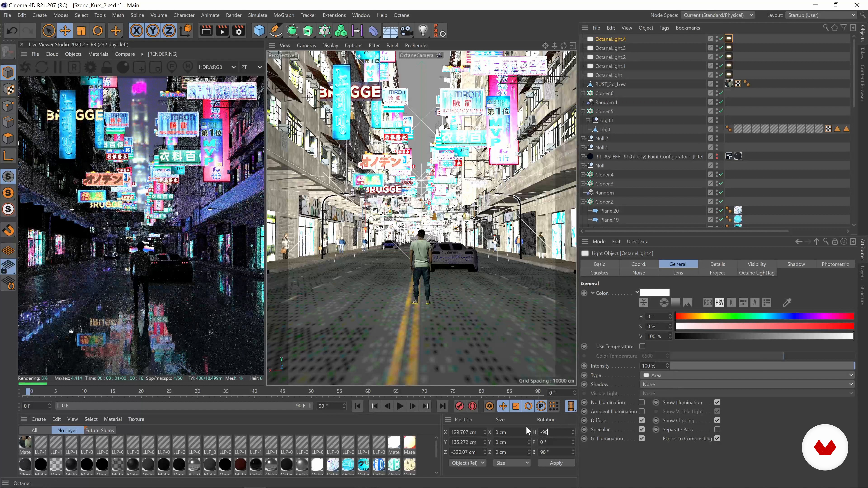Image resolution: width=868 pixels, height=488 pixels.
Task: Uncheck GI Illumination checkbox
Action: coord(642,439)
